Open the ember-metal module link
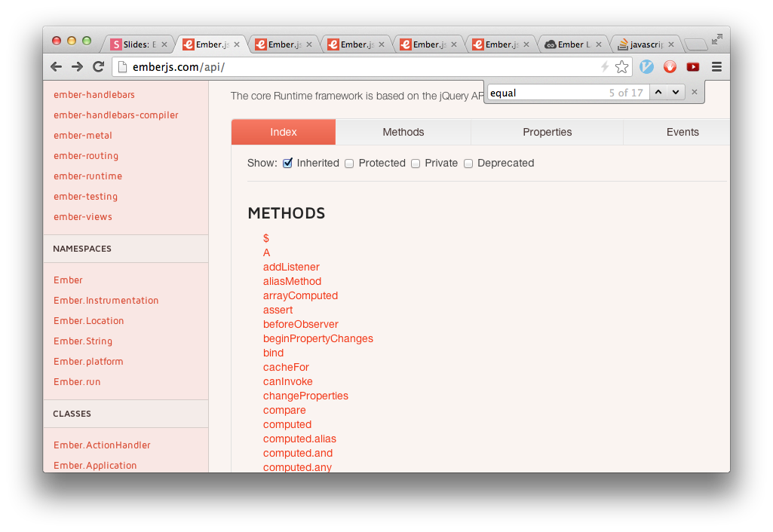 click(x=83, y=135)
